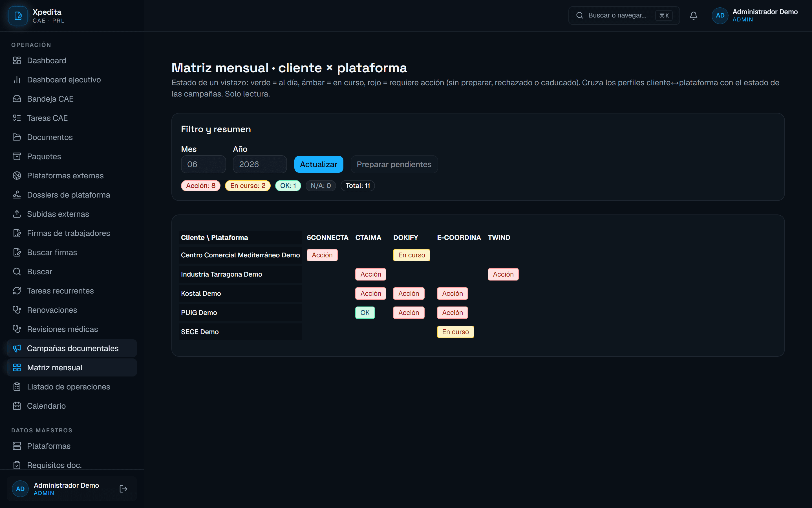Screen dimensions: 812x508
Task: Click Kostal Demo E-COORDINA Acción cell
Action: pyautogui.click(x=452, y=293)
